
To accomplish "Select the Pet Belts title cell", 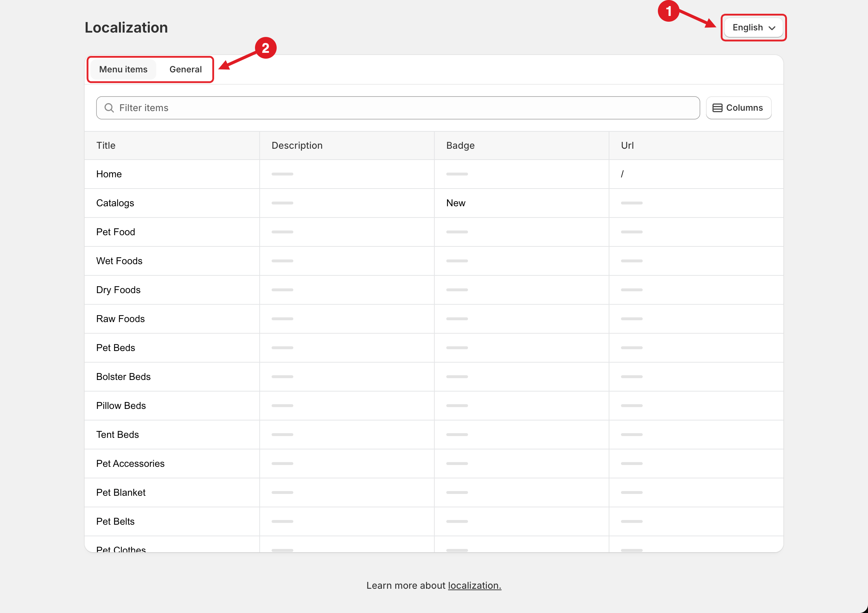I will point(172,521).
